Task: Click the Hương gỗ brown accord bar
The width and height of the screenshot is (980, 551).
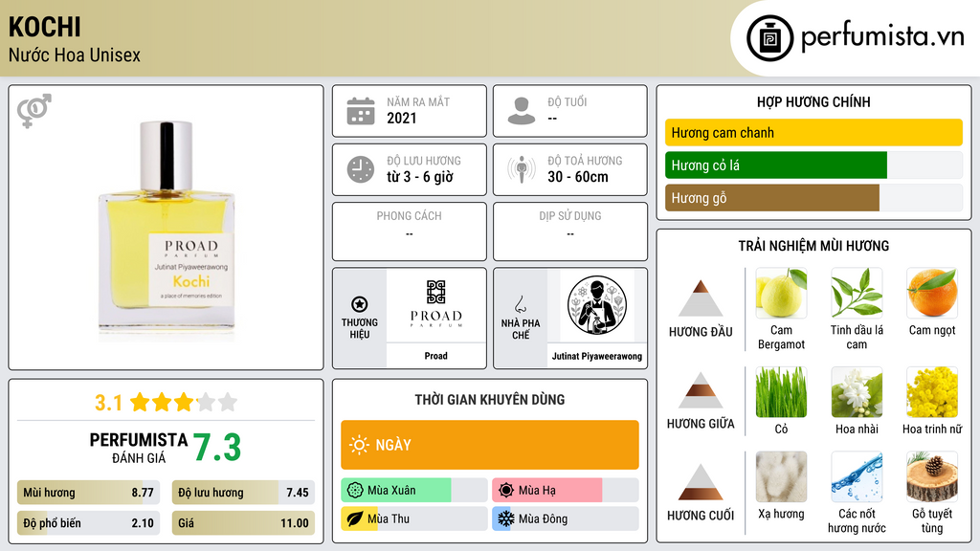Action: pyautogui.click(x=813, y=197)
